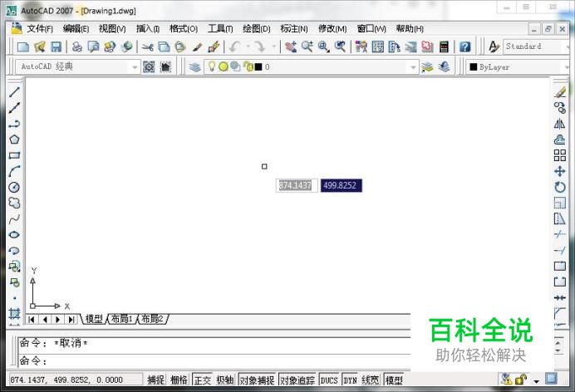Image resolution: width=575 pixels, height=392 pixels.
Task: Open the 修改(M) menu
Action: pyautogui.click(x=332, y=28)
